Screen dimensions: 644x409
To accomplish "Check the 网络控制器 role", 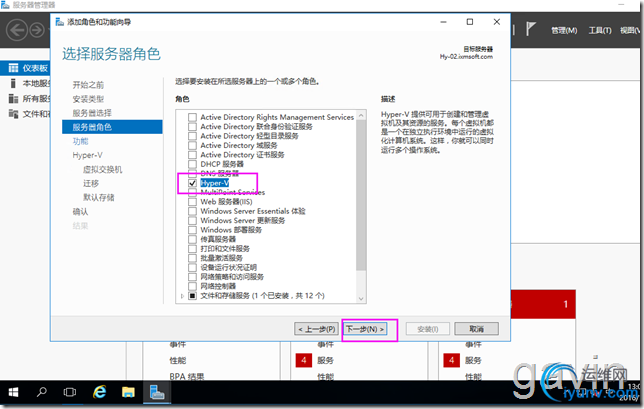I will (192, 286).
